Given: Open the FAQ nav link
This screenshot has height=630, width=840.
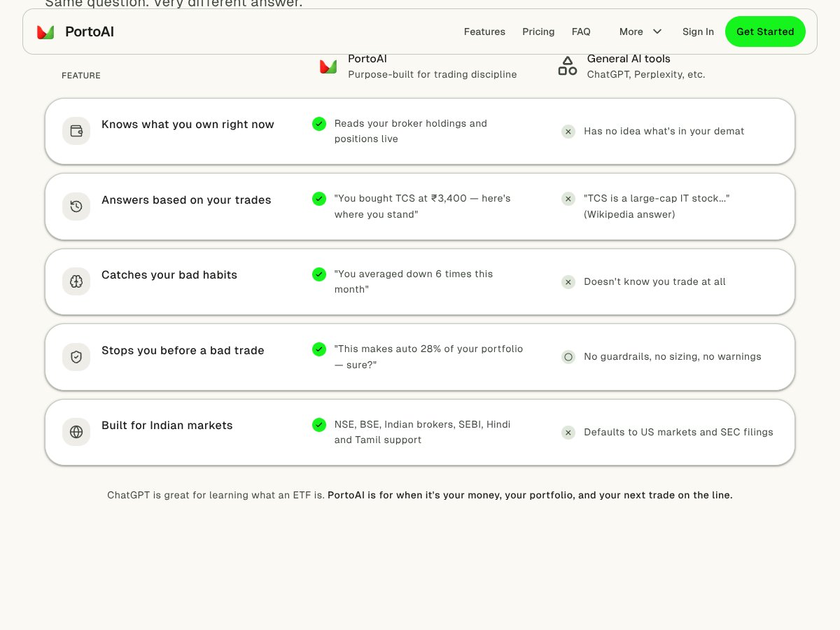Looking at the screenshot, I should click(x=581, y=31).
